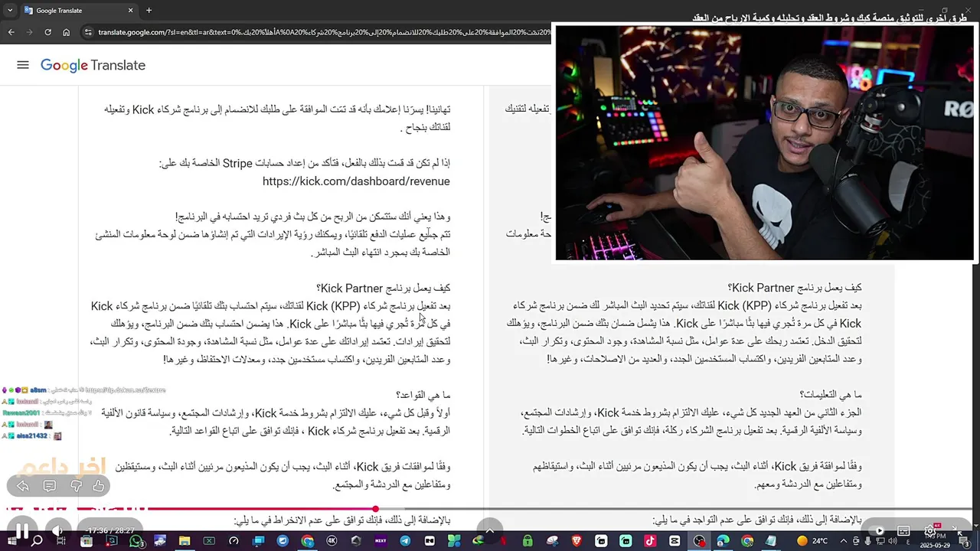The image size is (980, 551).
Task: Click heading 'كيف يعمل برنامج Kick Partner؟' in left panel
Action: click(383, 289)
